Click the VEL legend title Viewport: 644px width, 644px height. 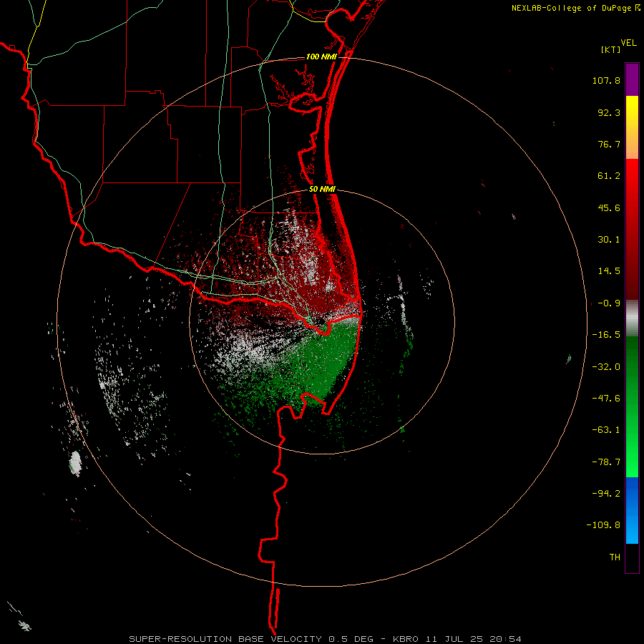[x=628, y=43]
